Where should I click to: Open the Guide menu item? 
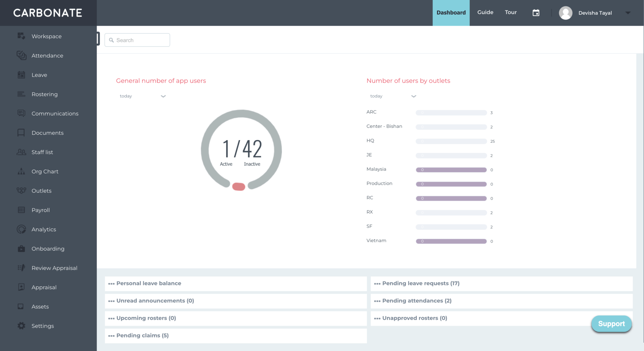click(485, 12)
